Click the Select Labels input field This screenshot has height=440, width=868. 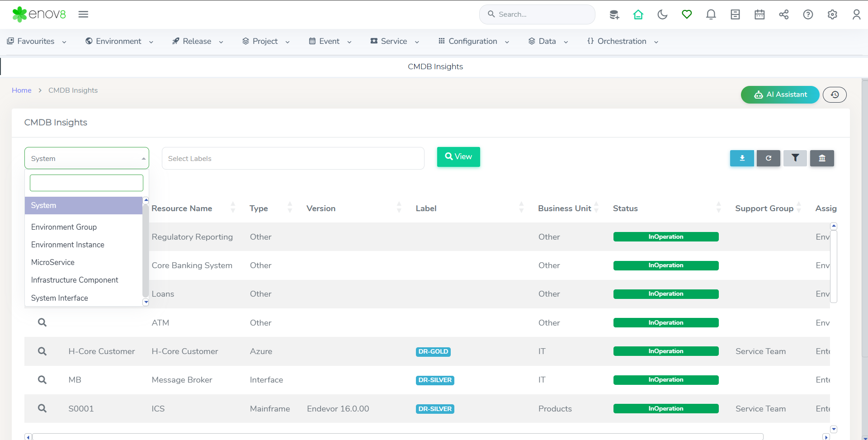pos(292,158)
